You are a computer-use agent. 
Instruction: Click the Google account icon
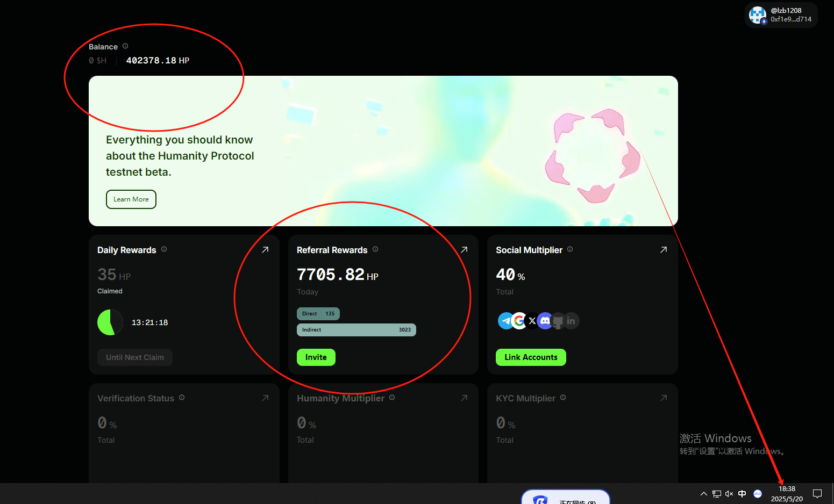[519, 321]
